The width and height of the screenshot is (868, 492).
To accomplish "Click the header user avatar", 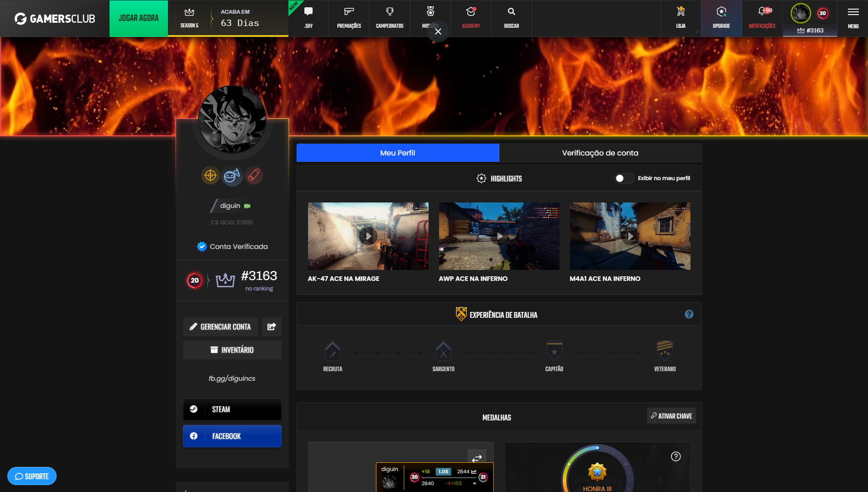I will (801, 13).
